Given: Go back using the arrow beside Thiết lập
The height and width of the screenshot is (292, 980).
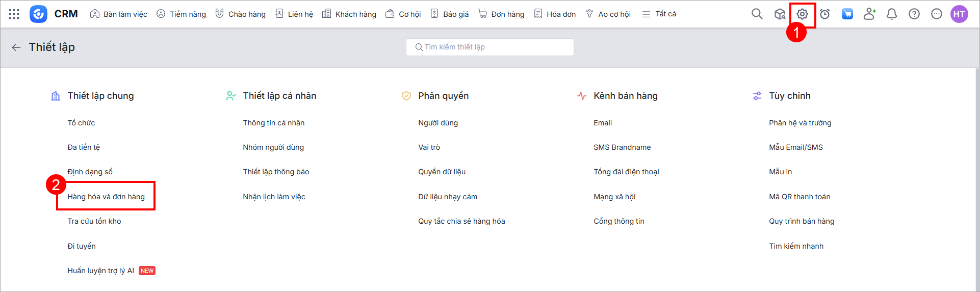Looking at the screenshot, I should point(16,47).
